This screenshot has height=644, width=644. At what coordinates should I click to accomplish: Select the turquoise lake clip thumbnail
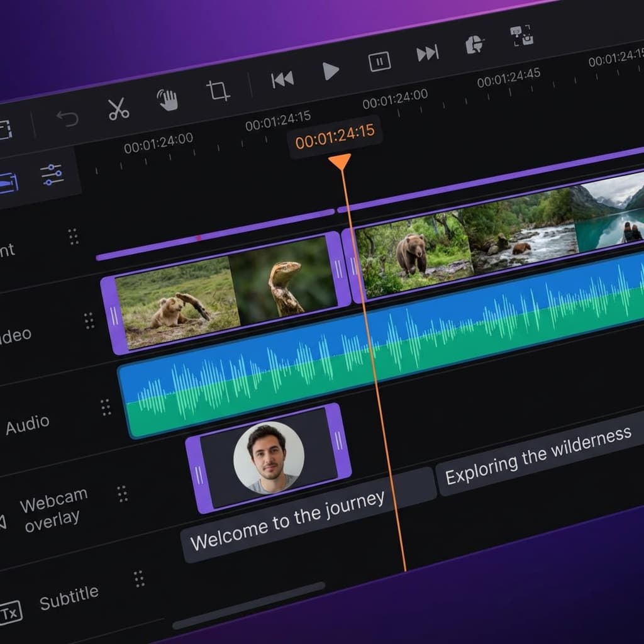(x=609, y=211)
